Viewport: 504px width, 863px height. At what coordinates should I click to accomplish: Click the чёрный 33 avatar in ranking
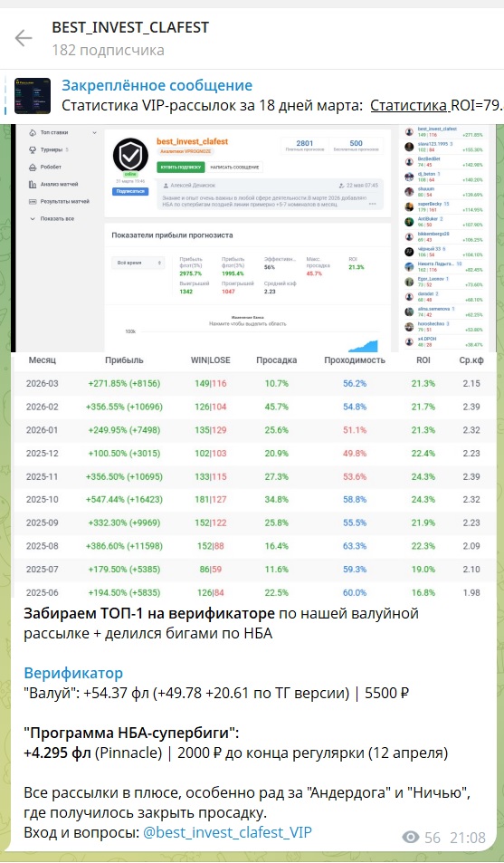pos(409,252)
